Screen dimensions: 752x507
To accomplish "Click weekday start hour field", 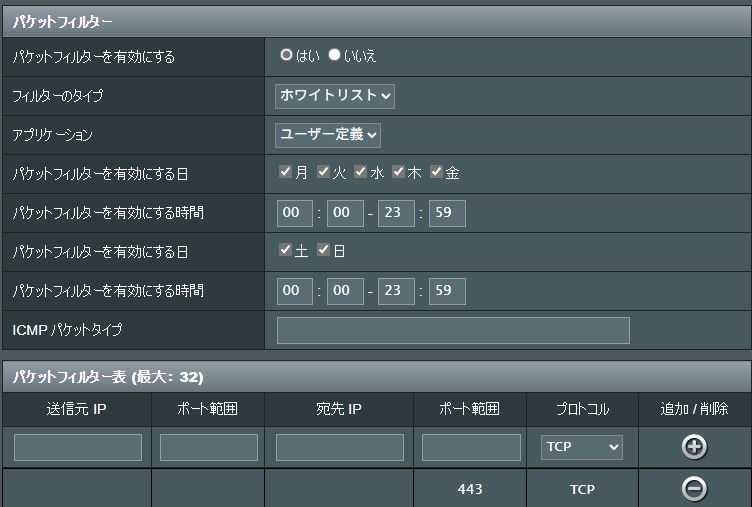I will 295,213.
